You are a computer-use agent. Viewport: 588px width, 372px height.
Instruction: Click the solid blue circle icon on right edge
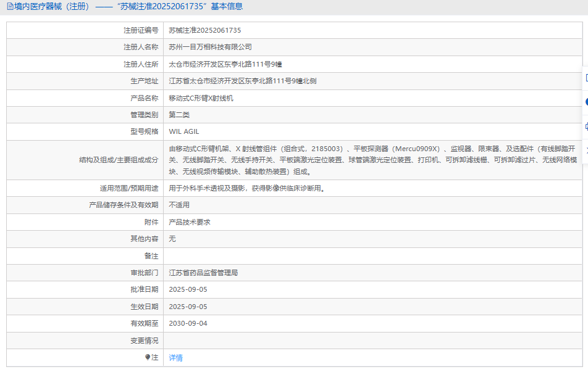pos(586,102)
